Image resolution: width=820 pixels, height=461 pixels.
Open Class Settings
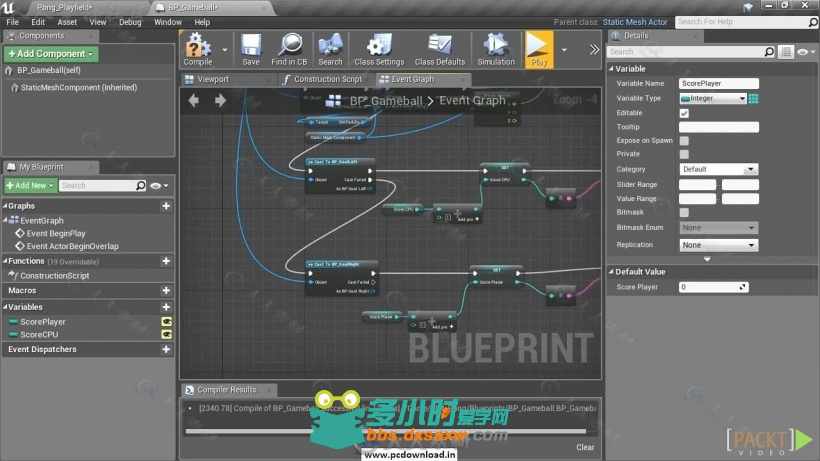[379, 49]
